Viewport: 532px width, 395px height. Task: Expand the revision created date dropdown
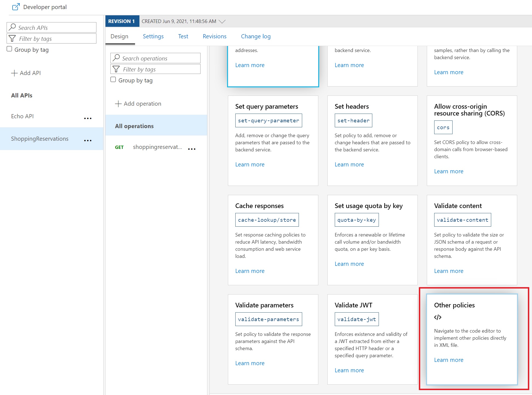tap(222, 21)
